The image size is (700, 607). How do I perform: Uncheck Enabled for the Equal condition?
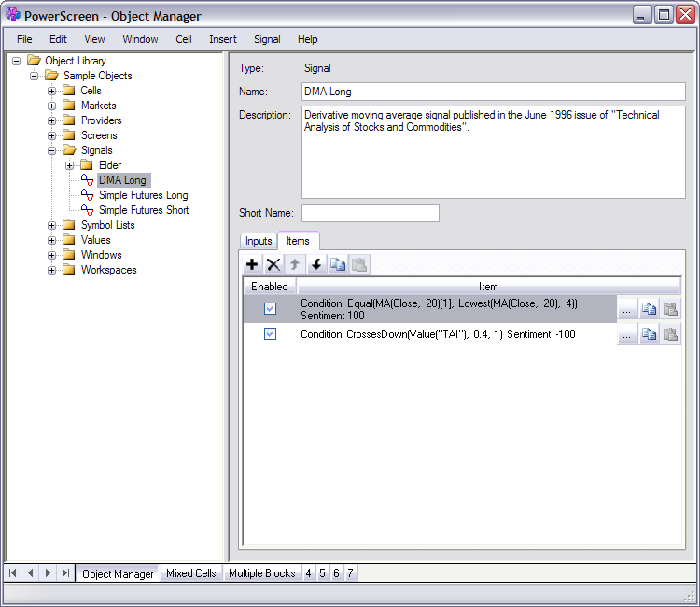tap(270, 309)
